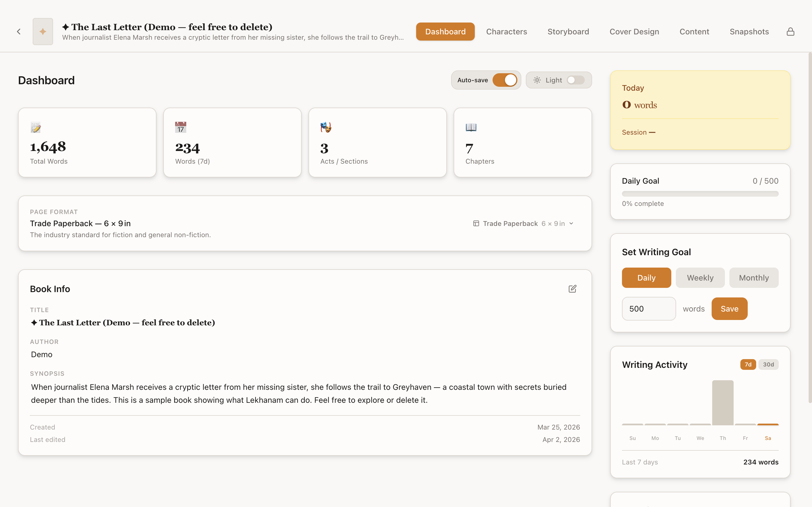Click the 500 words input field
Screen dimensions: 812x507
648,308
